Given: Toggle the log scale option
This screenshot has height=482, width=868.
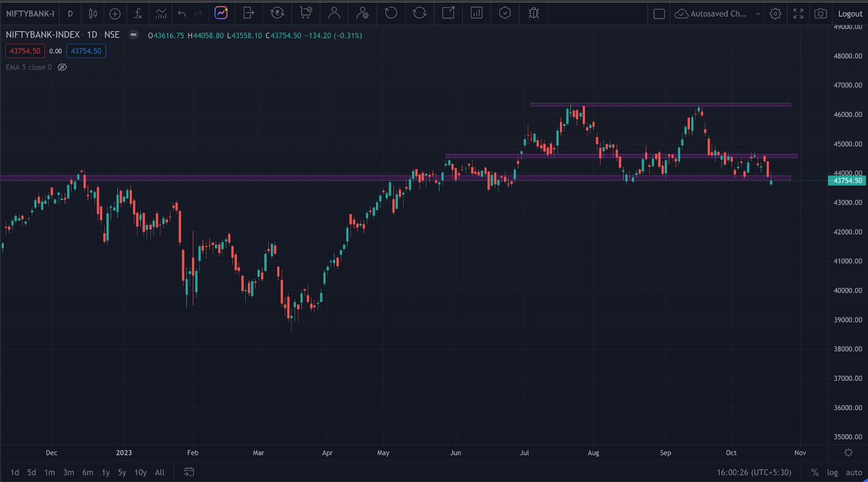Looking at the screenshot, I should click(832, 472).
